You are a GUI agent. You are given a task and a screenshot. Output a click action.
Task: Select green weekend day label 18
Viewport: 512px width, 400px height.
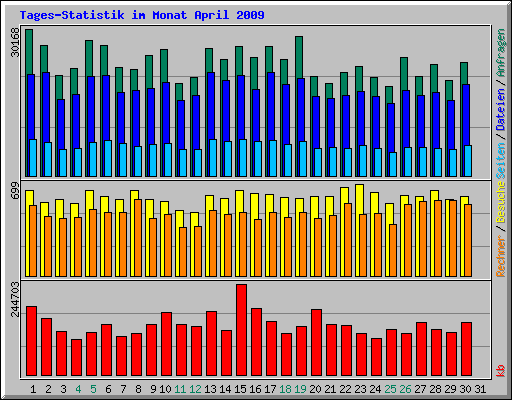pyautogui.click(x=285, y=389)
